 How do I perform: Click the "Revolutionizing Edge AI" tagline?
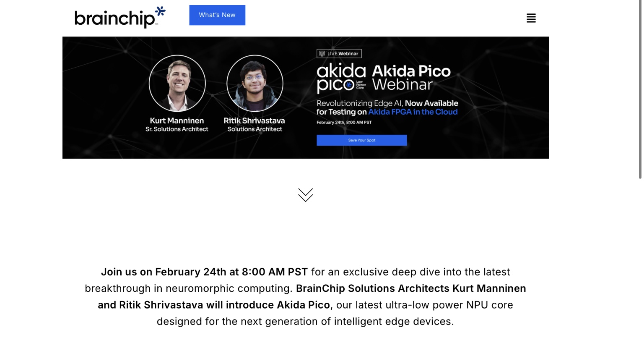coord(359,103)
